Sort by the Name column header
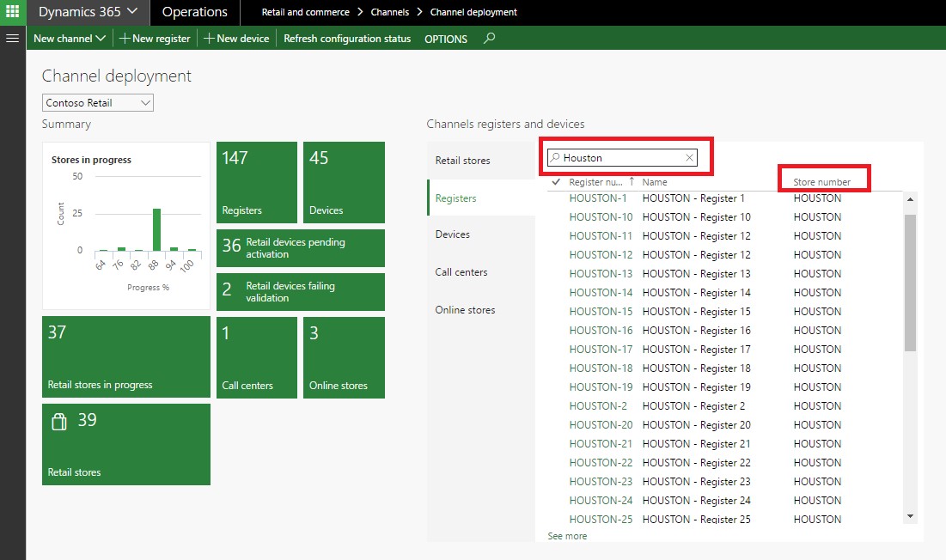Screen dimensions: 946x560 (x=655, y=182)
